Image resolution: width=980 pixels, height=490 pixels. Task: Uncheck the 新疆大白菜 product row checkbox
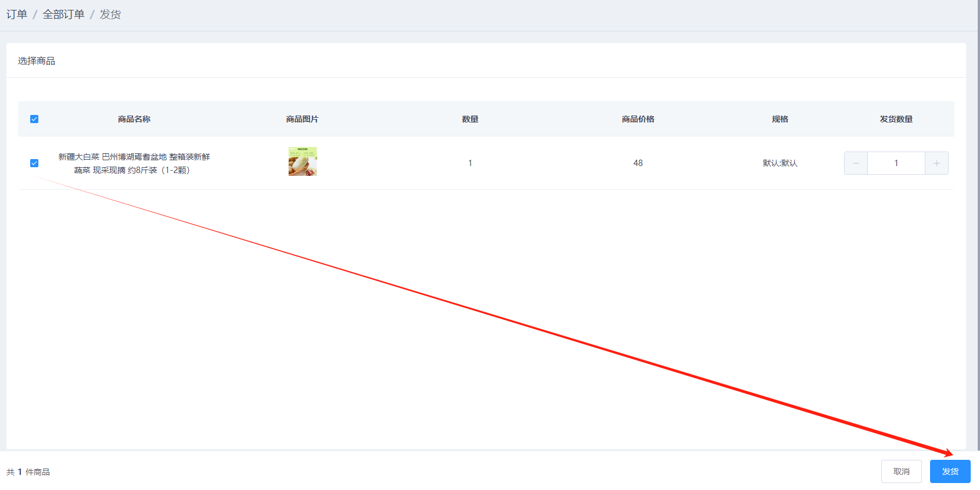click(34, 163)
